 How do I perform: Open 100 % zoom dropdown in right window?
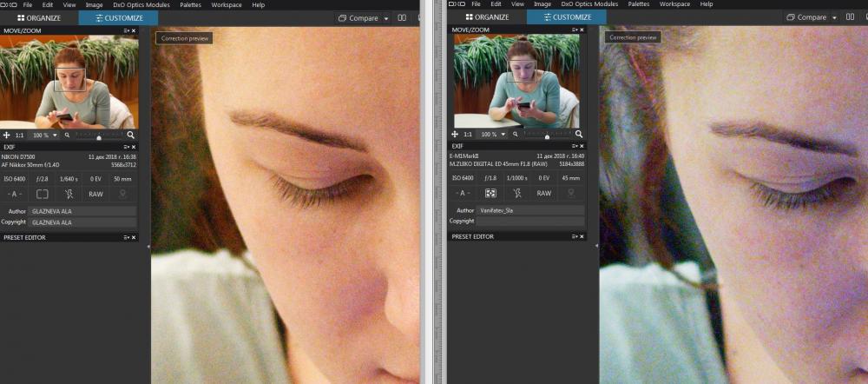point(492,135)
